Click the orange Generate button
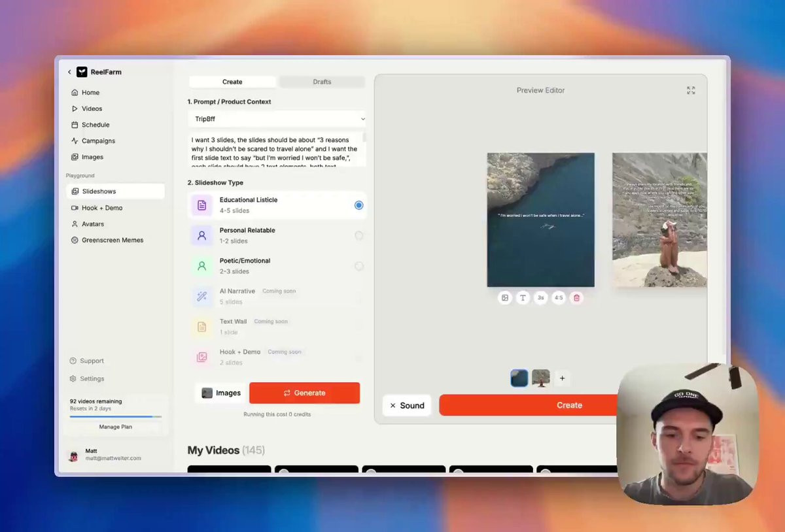 (304, 393)
